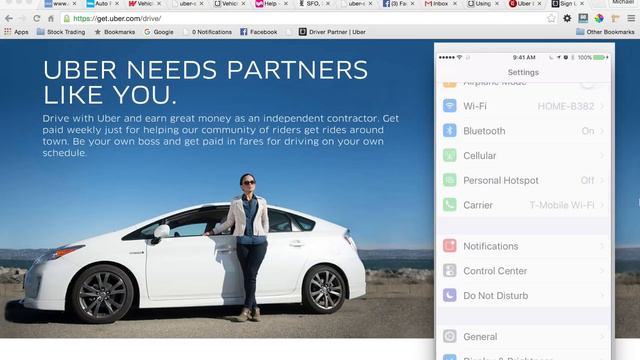
Task: Bookmark this page with the star icon
Action: (x=551, y=18)
